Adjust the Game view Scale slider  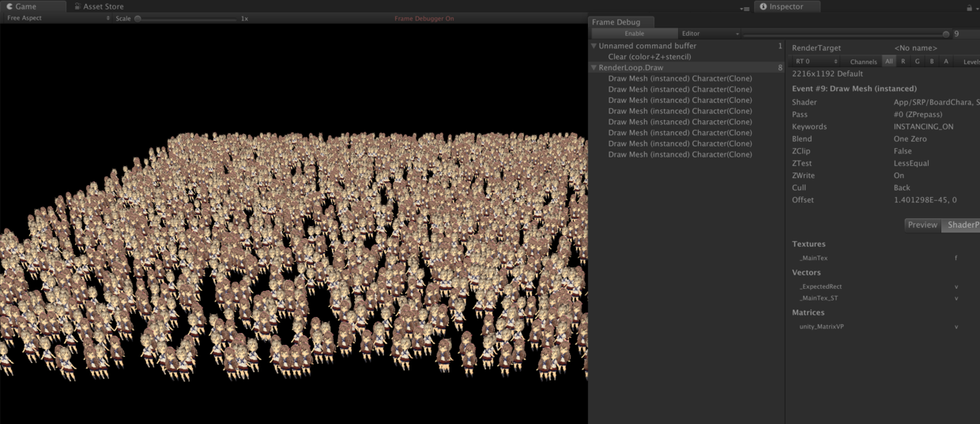(186, 18)
